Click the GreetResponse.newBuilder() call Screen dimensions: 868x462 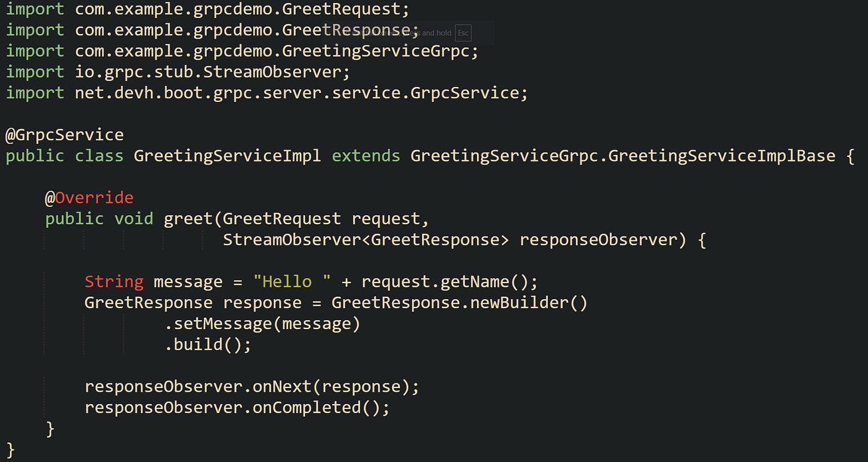[459, 302]
